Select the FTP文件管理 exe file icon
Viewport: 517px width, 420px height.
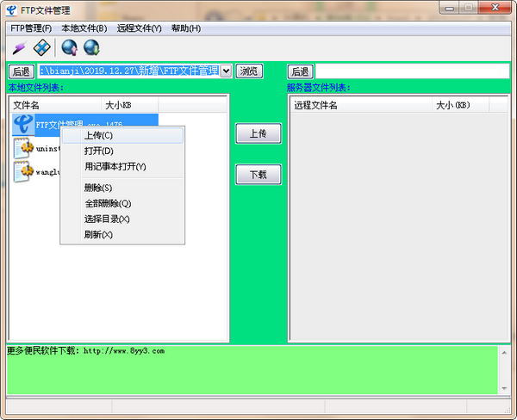(x=24, y=125)
